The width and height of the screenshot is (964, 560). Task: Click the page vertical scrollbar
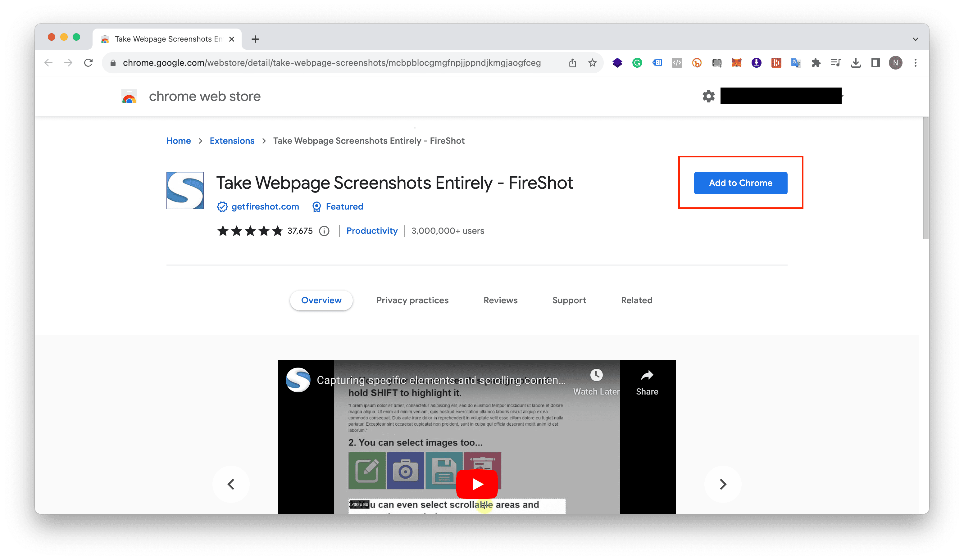coord(925,178)
